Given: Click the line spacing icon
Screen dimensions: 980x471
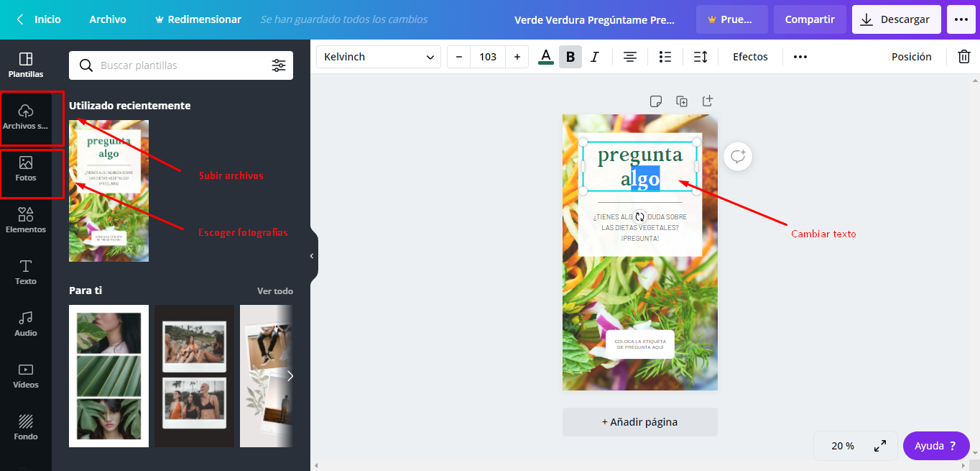Looking at the screenshot, I should [x=701, y=57].
